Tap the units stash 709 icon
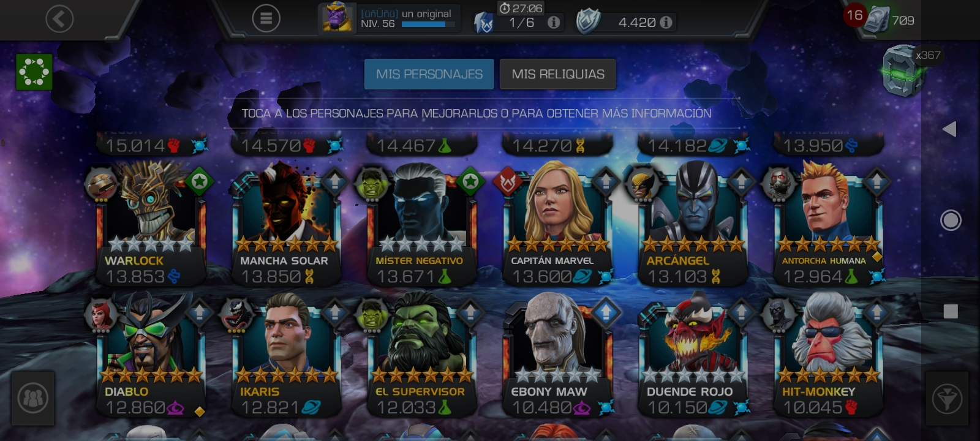 tap(877, 20)
